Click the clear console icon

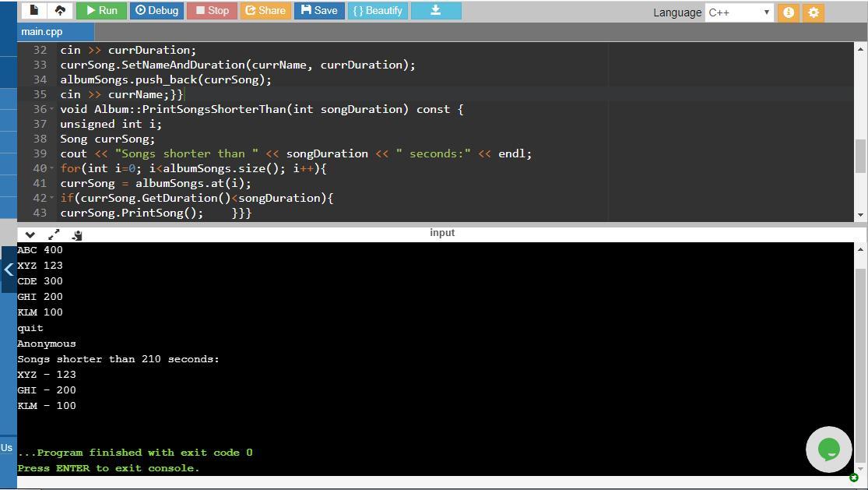click(77, 234)
